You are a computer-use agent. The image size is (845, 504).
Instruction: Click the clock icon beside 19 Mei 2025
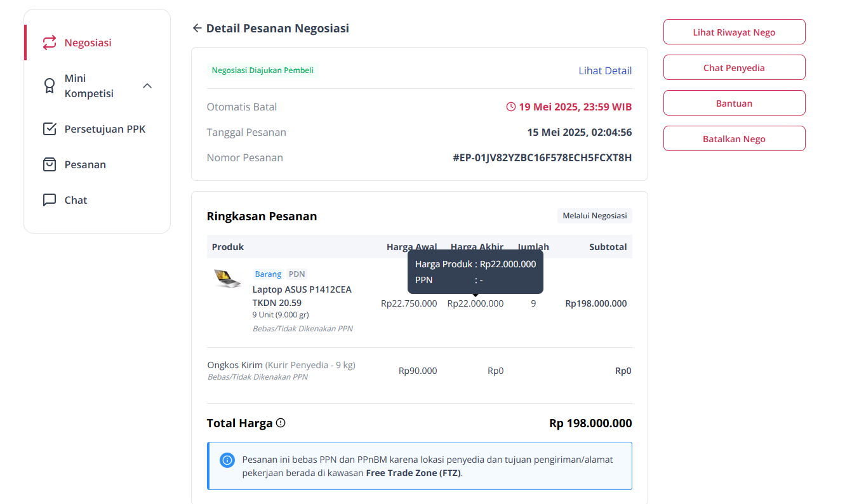(x=511, y=107)
